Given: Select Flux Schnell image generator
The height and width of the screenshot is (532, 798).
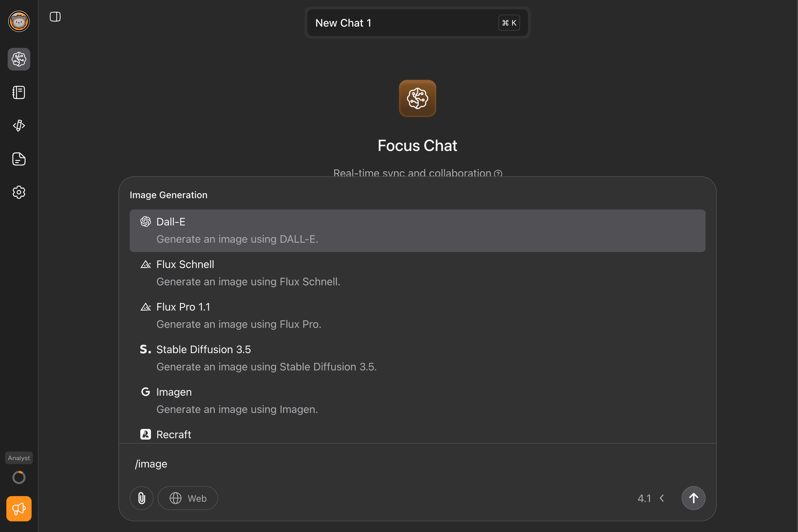Looking at the screenshot, I should point(417,273).
